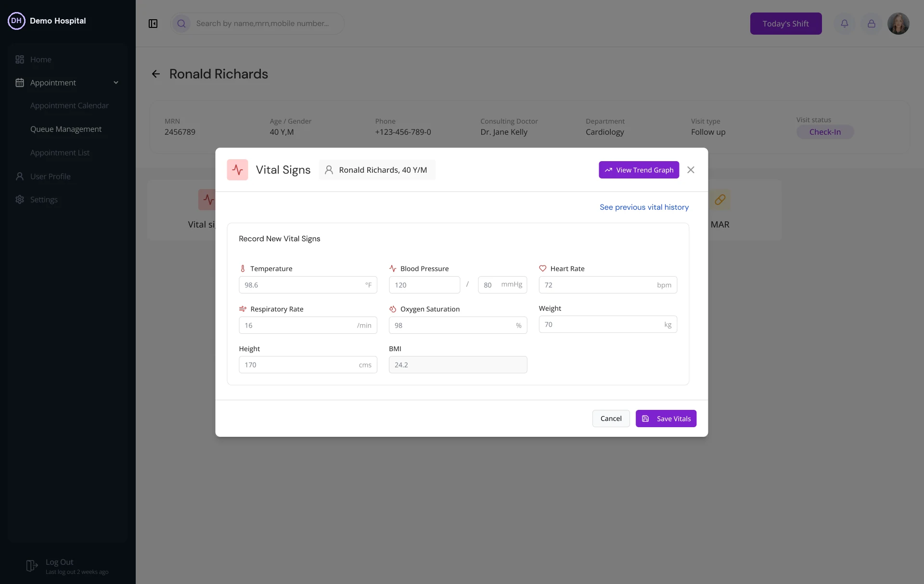This screenshot has height=584, width=924.
Task: Open Appointment Calendar menu item
Action: (x=69, y=106)
